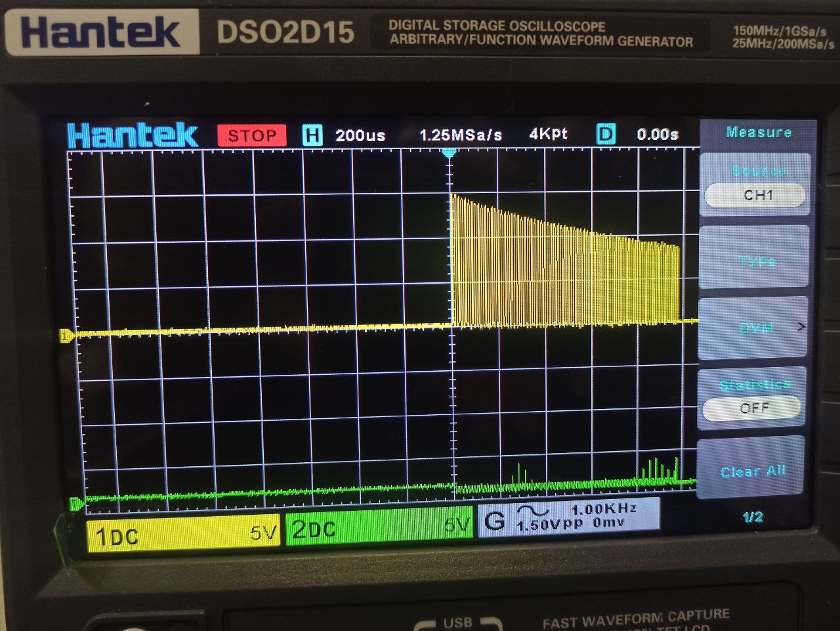Click the Hantek logo on screen
This screenshot has width=840, height=631.
click(x=132, y=135)
